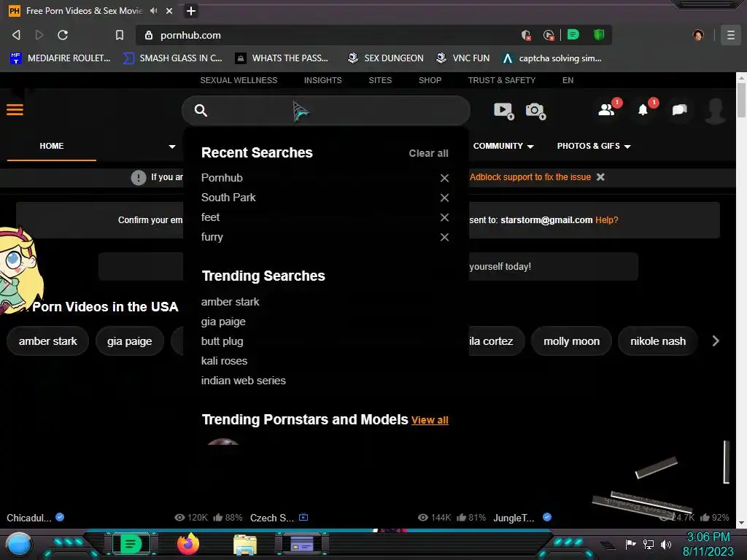The image size is (747, 560).
Task: Open the MEDIAFIRE ROULET... bookmark
Action: 61,58
